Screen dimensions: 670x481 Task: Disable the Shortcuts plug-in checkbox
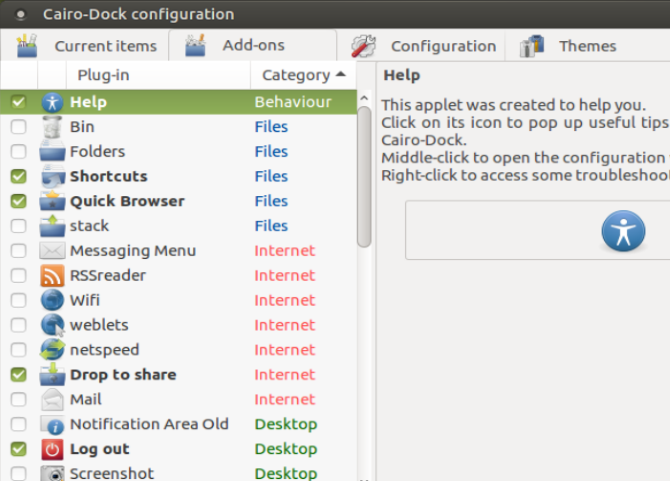click(19, 176)
